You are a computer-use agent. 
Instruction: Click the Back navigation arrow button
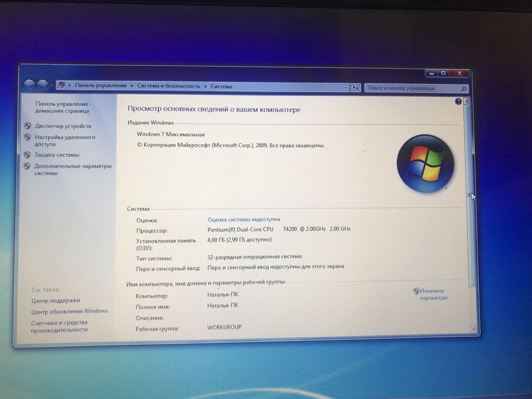(29, 85)
